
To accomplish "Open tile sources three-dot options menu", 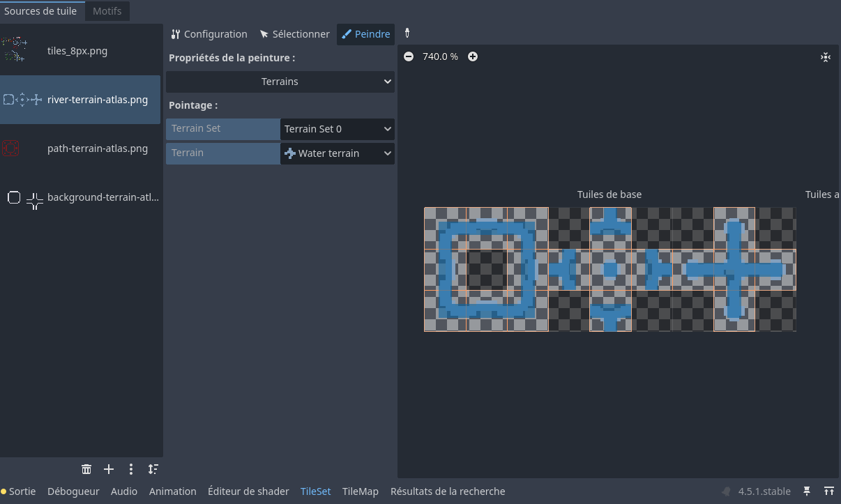I will 131,469.
